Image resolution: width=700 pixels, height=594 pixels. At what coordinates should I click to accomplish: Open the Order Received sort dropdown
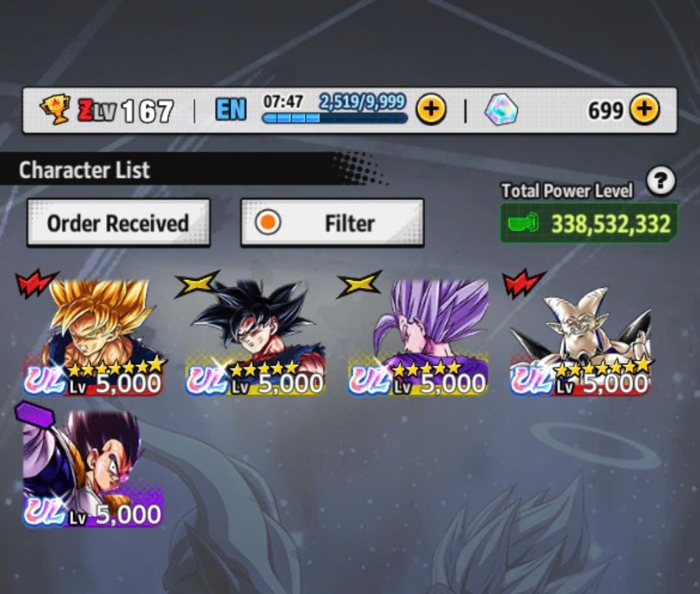[118, 223]
